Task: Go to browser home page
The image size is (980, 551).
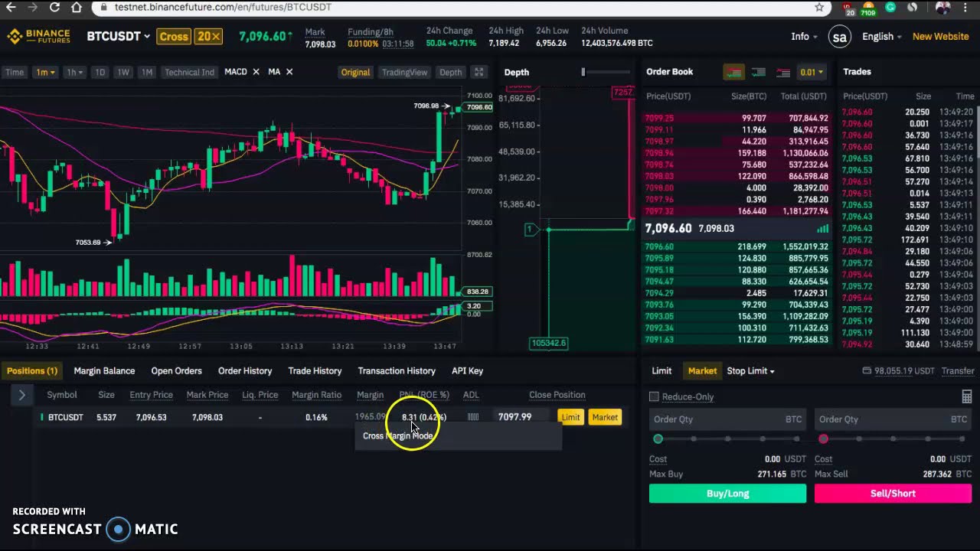Action: (77, 7)
